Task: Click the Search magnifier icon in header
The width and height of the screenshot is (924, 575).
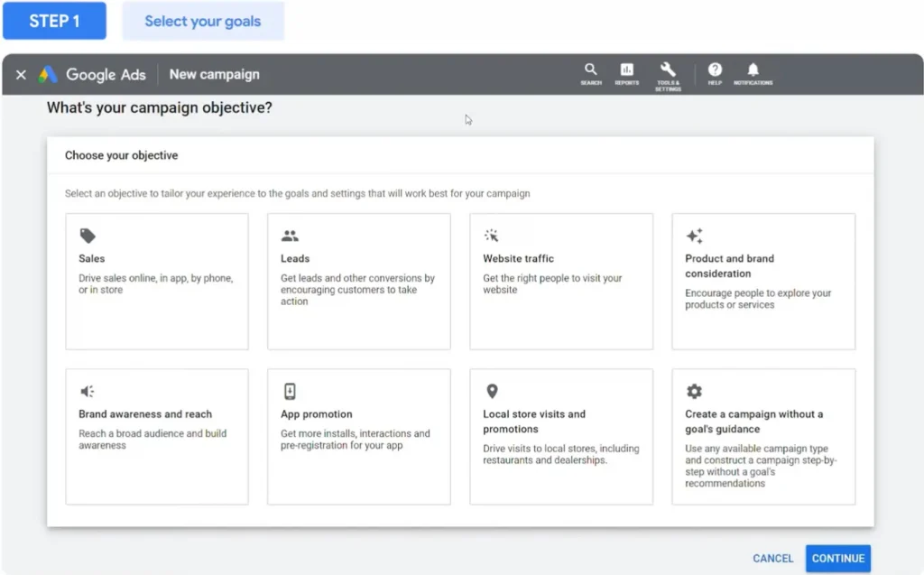Action: click(590, 71)
